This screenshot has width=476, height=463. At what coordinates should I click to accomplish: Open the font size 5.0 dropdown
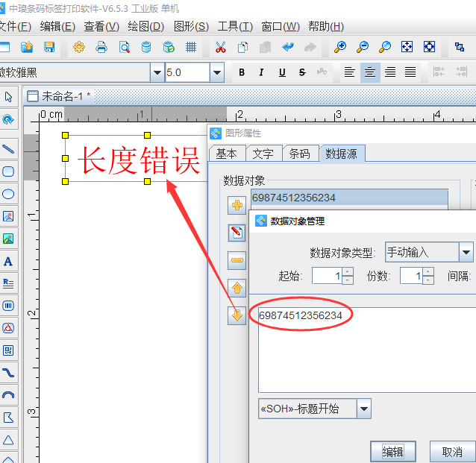[217, 72]
